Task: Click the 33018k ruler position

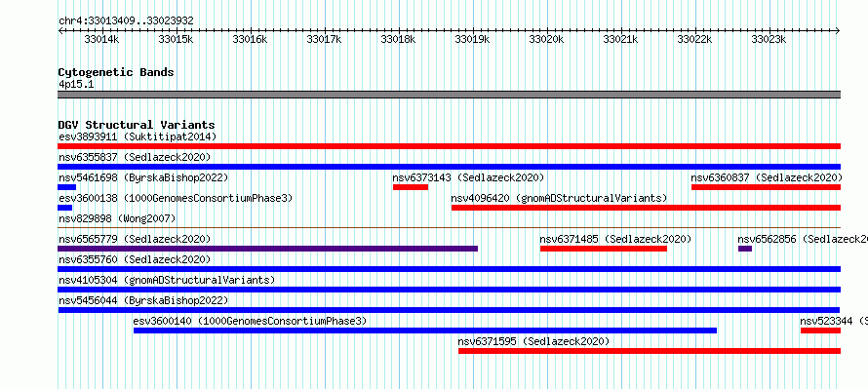Action: pos(398,39)
